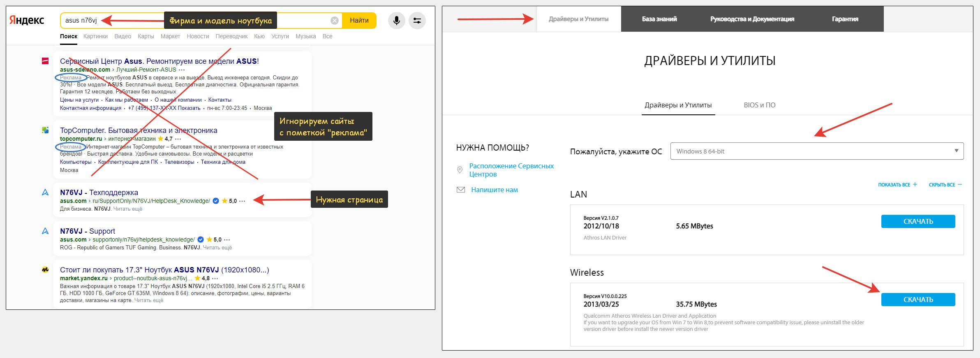The image size is (980, 358).
Task: Open Гарантия navigation tab
Action: 845,19
